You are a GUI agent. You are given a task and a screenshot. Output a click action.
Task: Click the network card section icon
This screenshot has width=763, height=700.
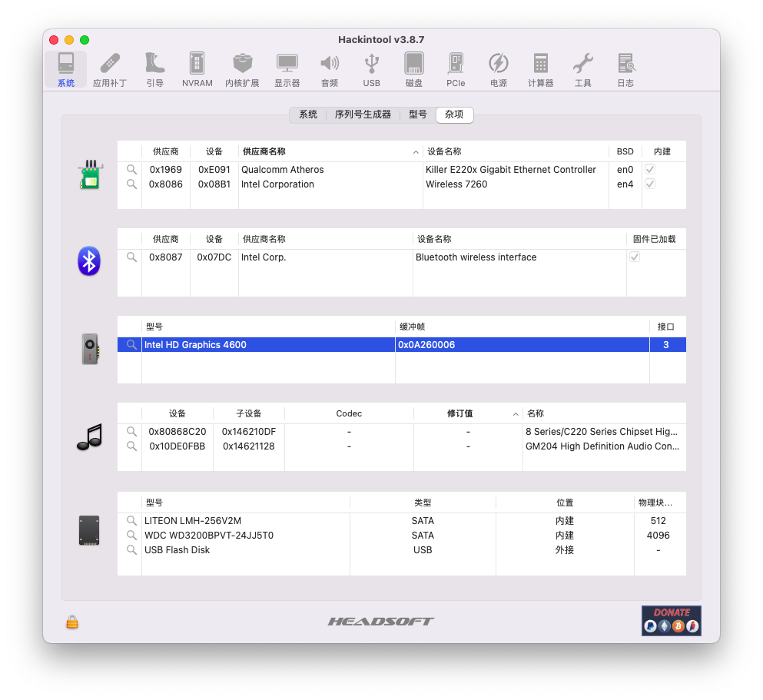(x=90, y=174)
